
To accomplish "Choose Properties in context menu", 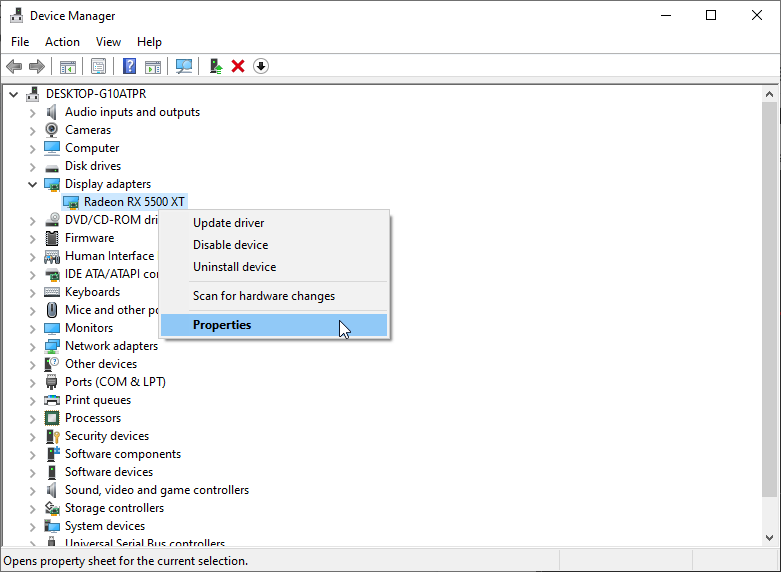I will (x=274, y=325).
